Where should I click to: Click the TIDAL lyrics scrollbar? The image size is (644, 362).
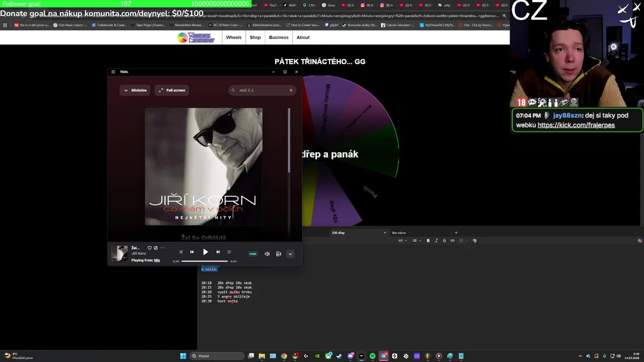[289, 141]
